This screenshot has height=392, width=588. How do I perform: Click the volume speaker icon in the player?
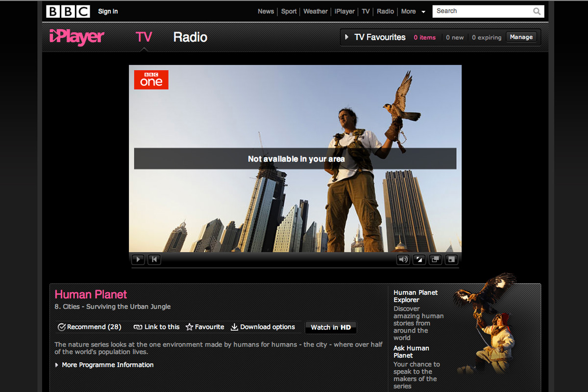click(x=403, y=259)
